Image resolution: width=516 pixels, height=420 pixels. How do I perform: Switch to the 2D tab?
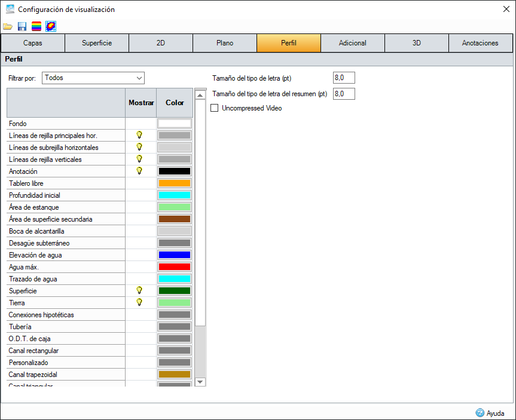click(x=161, y=43)
